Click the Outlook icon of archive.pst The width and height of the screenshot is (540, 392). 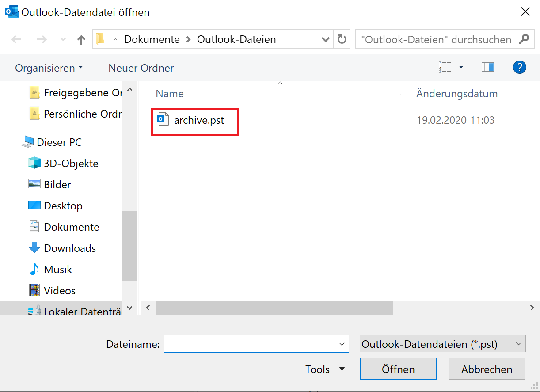[x=163, y=119]
